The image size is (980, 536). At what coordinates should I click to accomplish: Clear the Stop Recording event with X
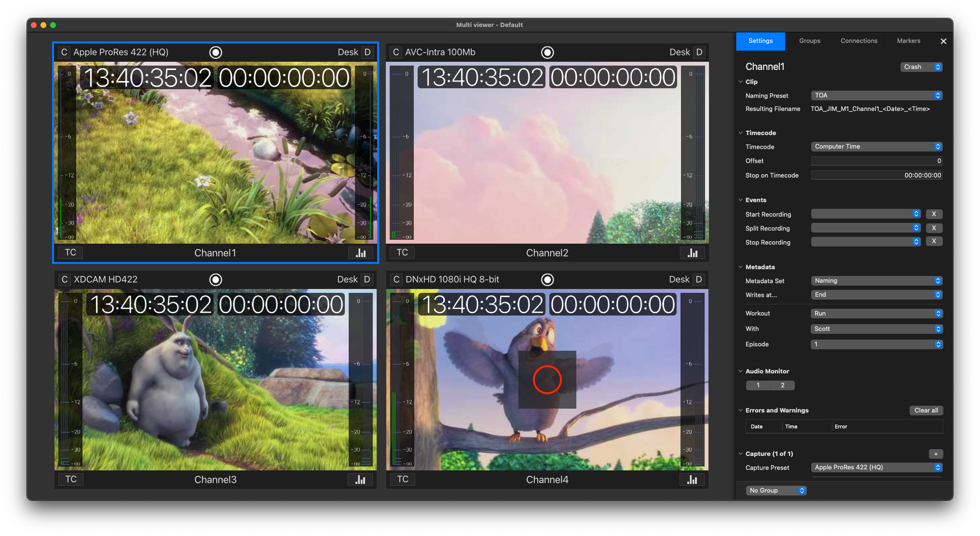934,241
